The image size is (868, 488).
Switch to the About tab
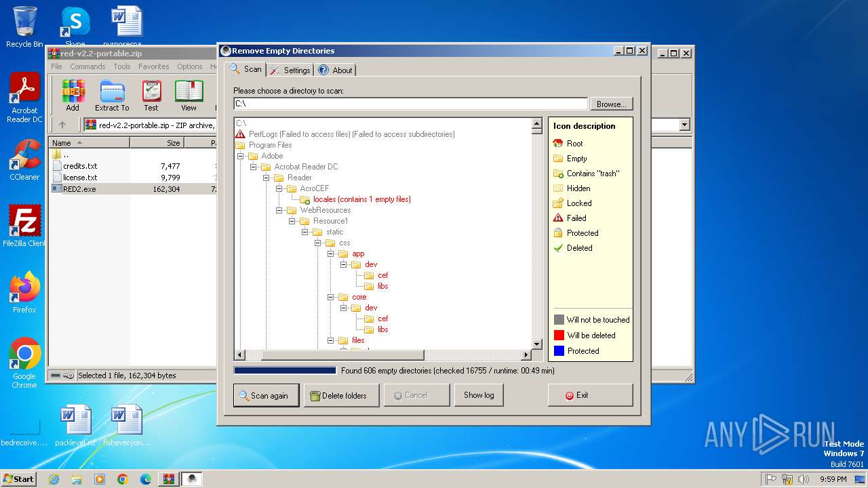pyautogui.click(x=335, y=70)
